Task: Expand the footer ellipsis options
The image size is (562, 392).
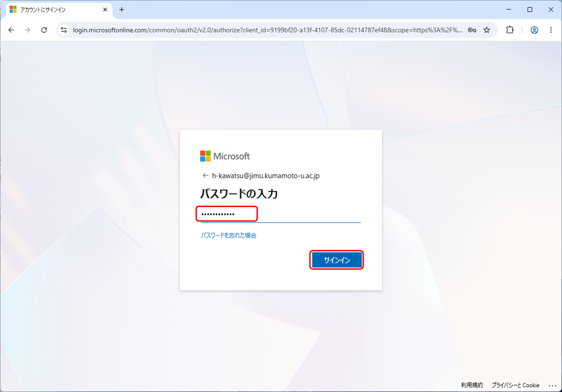Action: click(552, 385)
